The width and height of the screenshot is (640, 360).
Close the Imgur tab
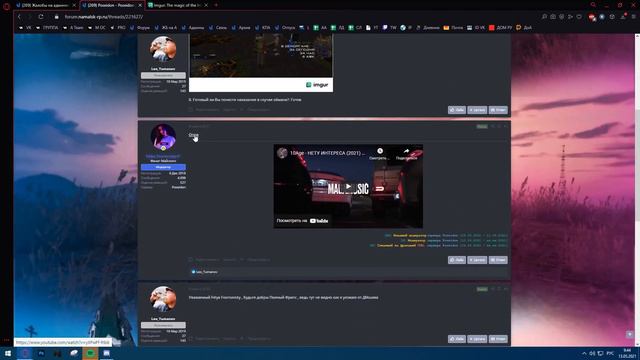coord(206,5)
